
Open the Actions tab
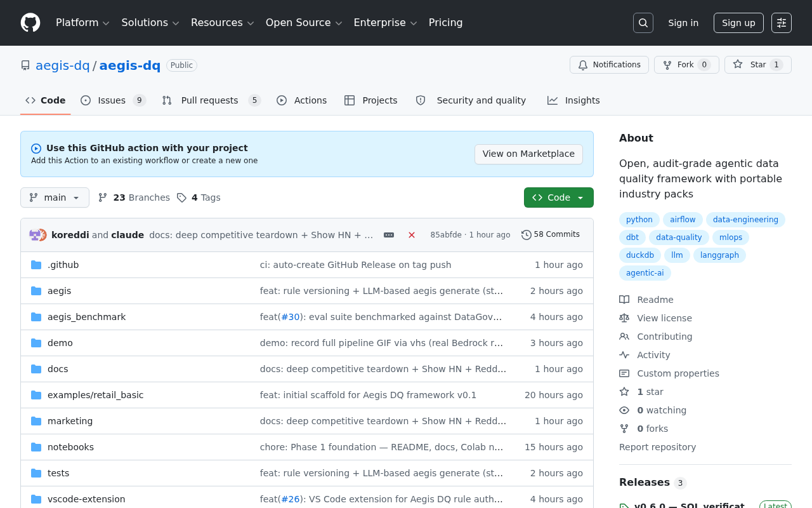click(x=302, y=100)
